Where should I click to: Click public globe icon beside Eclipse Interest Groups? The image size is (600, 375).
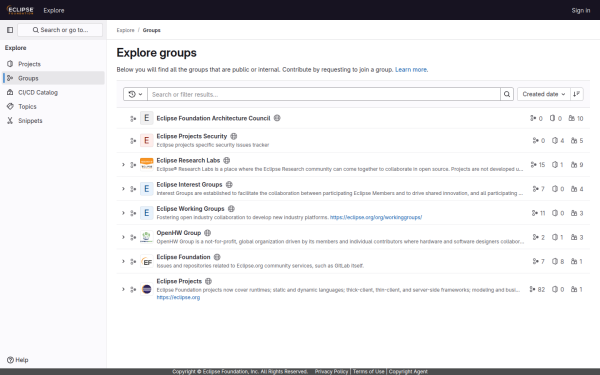point(229,184)
